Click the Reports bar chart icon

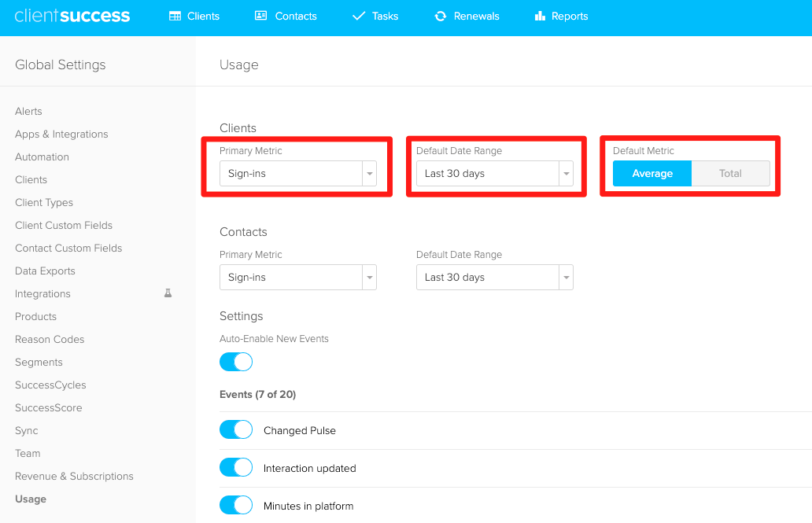(540, 16)
